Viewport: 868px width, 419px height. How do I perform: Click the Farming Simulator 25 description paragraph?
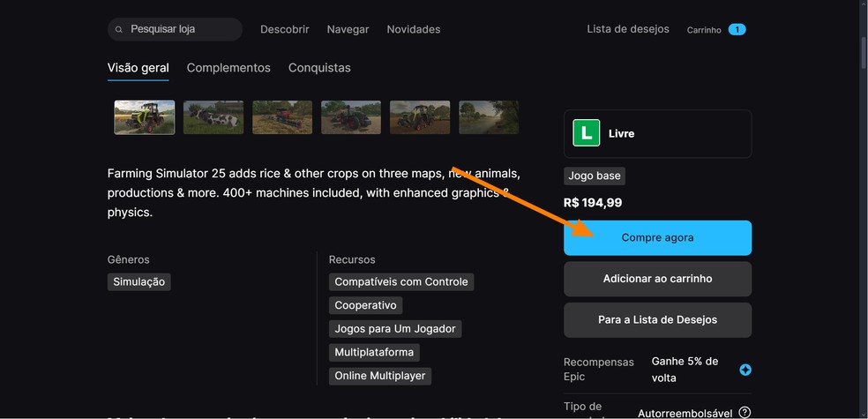[314, 193]
